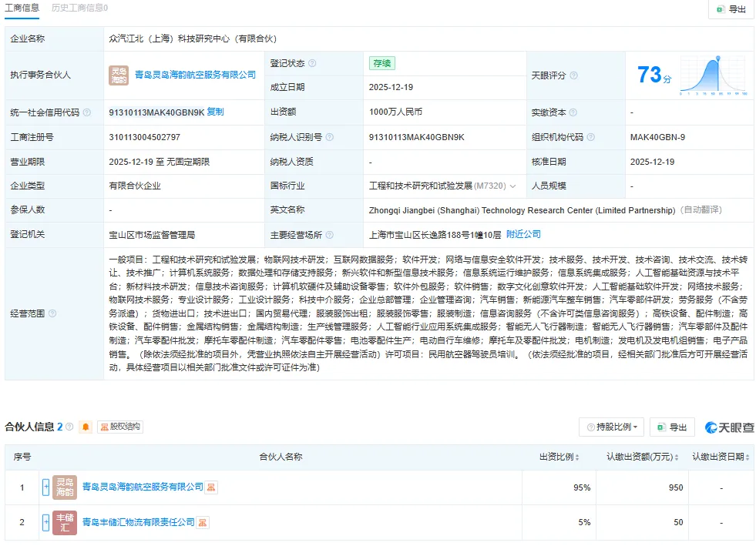
Task: Expand the 国标行业 M7320 chevron
Action: click(x=512, y=186)
